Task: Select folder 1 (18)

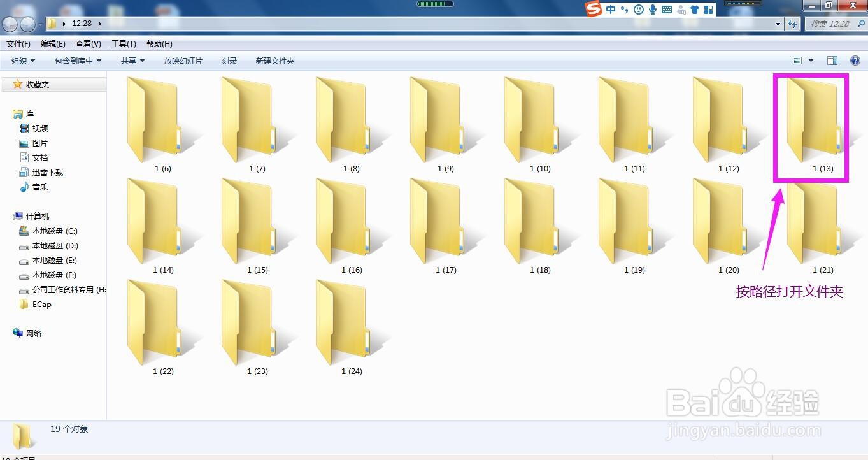Action: (x=540, y=226)
